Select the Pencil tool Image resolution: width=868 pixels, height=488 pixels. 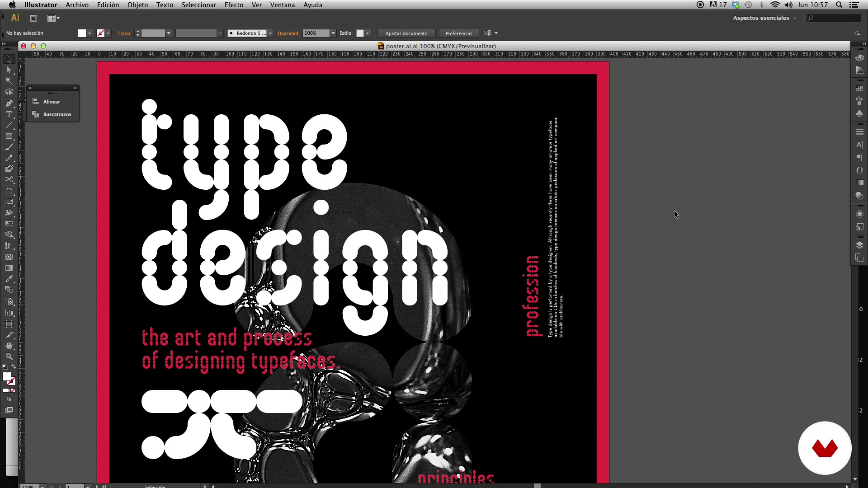click(9, 158)
